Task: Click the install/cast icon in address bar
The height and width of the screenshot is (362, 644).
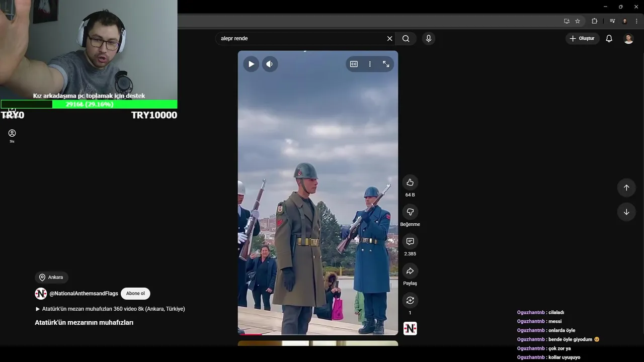Action: click(567, 21)
